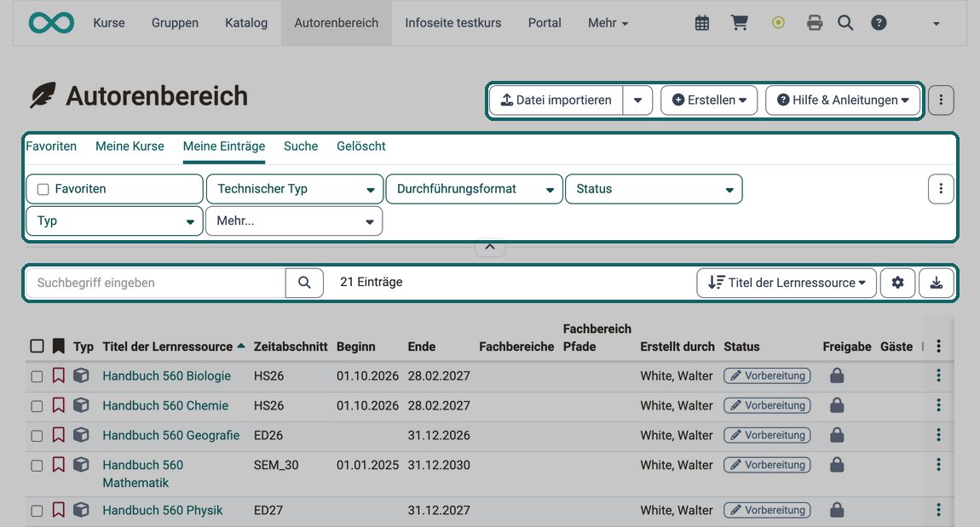The width and height of the screenshot is (980, 527).
Task: Click the bookmark column header icon
Action: coord(58,346)
